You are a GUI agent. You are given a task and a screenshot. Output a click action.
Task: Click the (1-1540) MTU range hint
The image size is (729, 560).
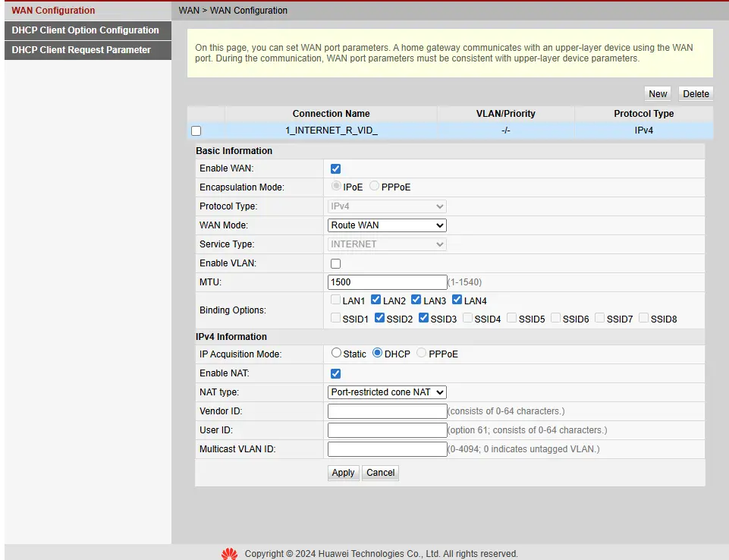click(464, 282)
